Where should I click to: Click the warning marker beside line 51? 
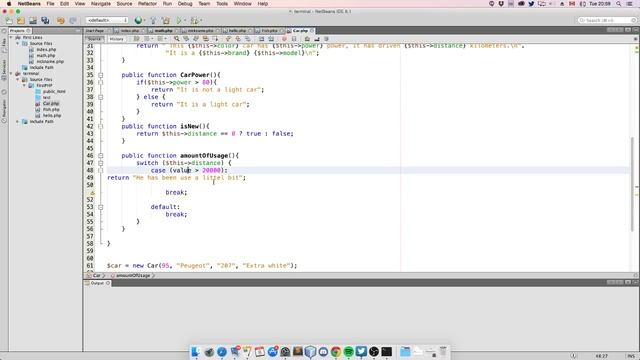coord(92,193)
